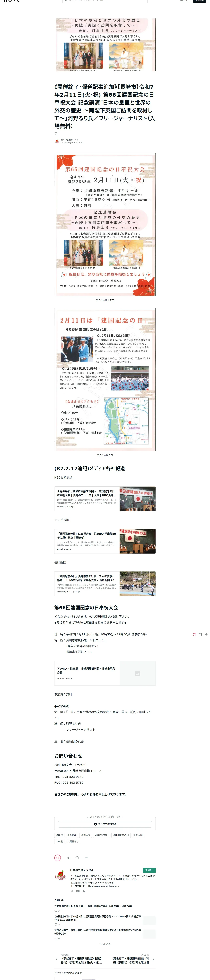Click the heading お問い合わせ
The height and width of the screenshot is (980, 210).
68,756
